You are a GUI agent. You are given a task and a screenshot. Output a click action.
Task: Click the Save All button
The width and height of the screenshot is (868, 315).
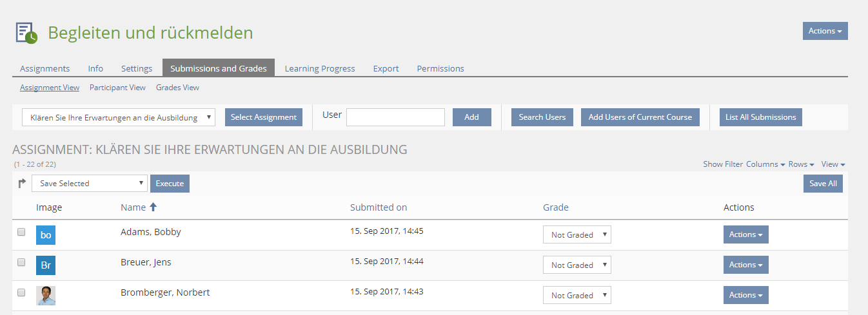[x=823, y=184]
